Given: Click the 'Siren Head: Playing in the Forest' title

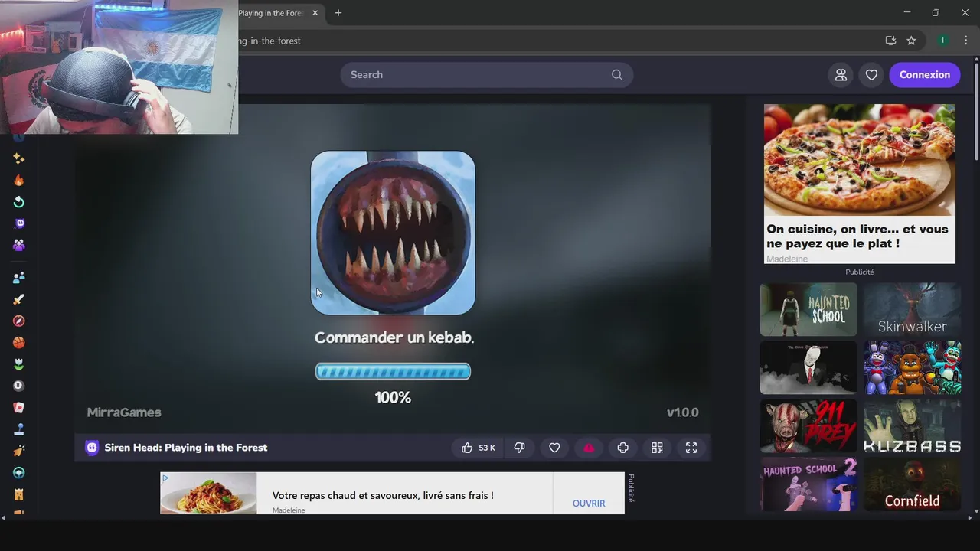Looking at the screenshot, I should pos(186,448).
